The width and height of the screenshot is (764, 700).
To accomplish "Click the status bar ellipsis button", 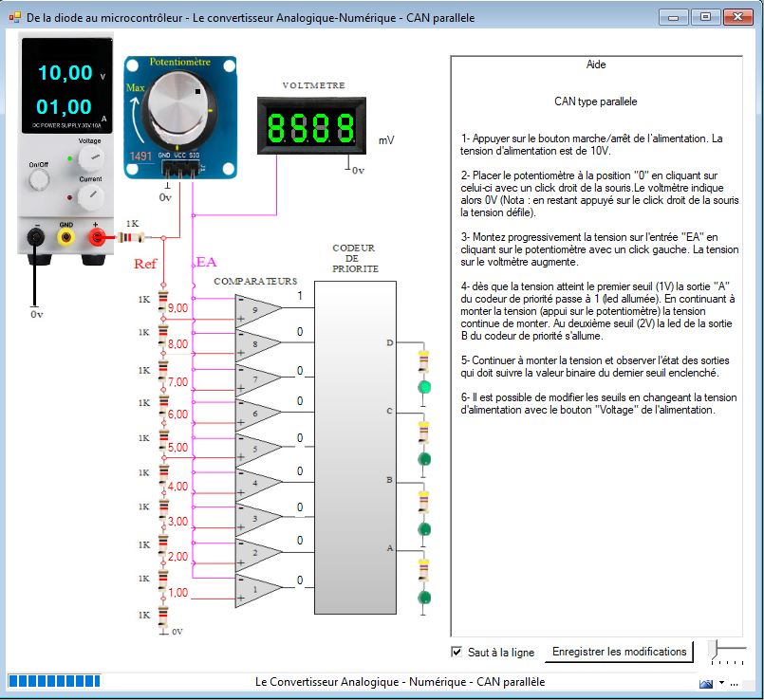I will (x=735, y=683).
